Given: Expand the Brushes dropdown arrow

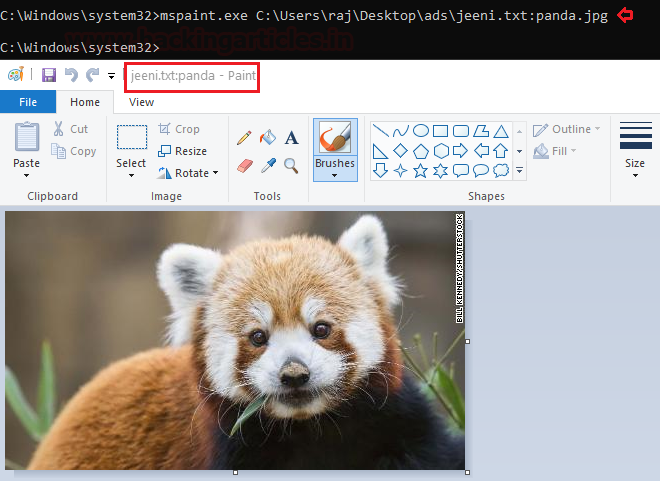Looking at the screenshot, I should [x=335, y=175].
